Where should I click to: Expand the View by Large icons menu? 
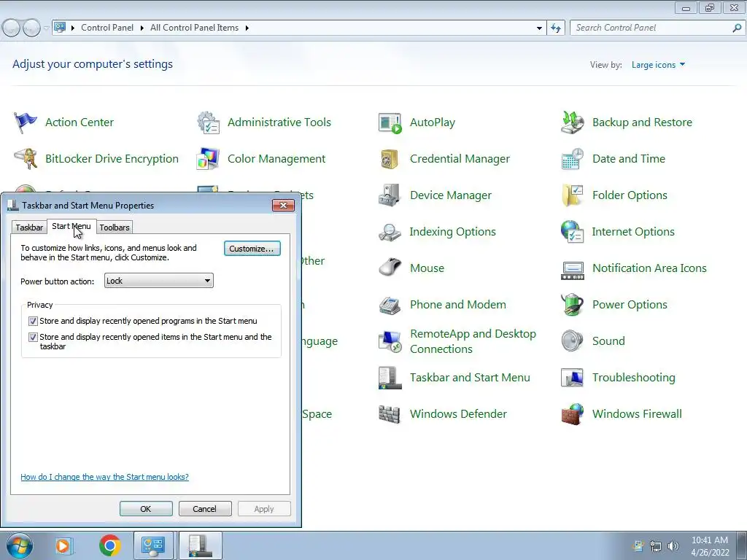pyautogui.click(x=658, y=65)
